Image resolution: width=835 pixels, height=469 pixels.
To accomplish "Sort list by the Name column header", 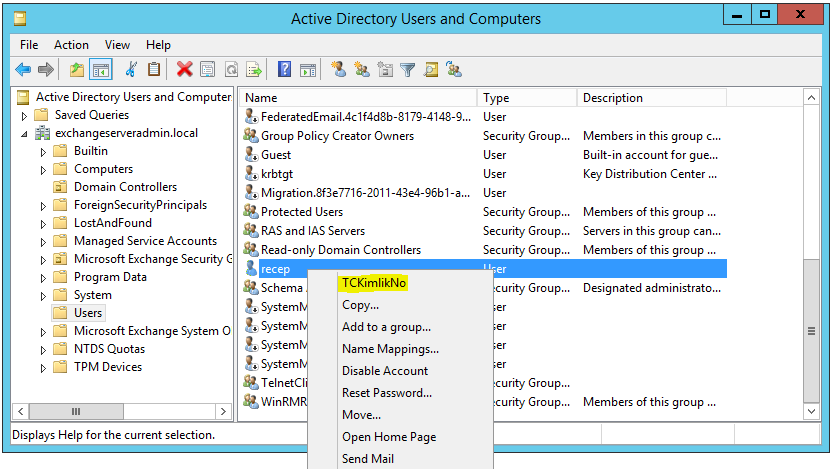I will [358, 98].
